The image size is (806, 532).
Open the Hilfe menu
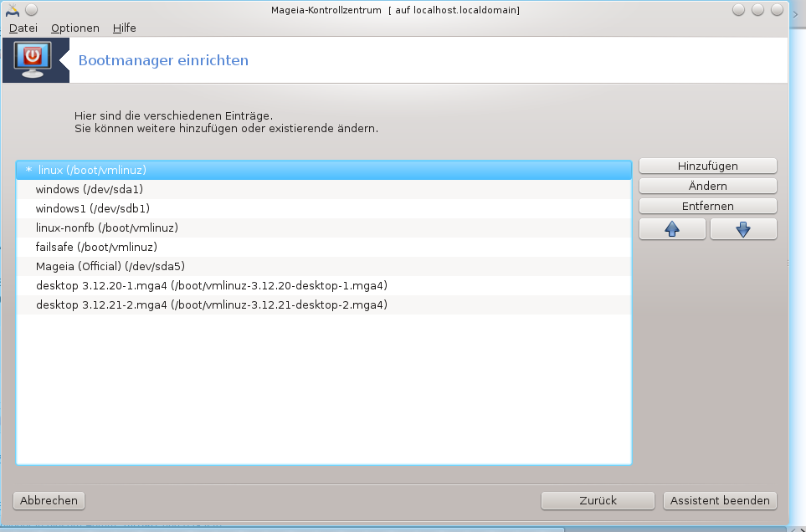click(125, 28)
